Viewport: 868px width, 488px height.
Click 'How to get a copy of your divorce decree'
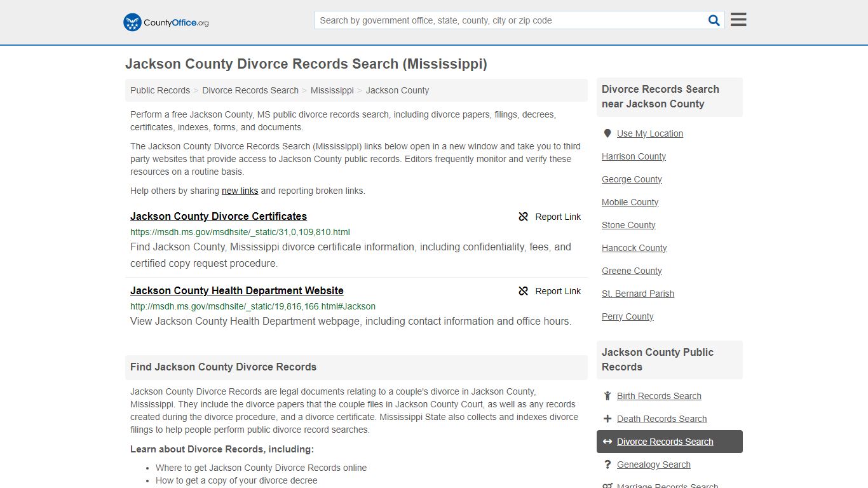(x=236, y=480)
